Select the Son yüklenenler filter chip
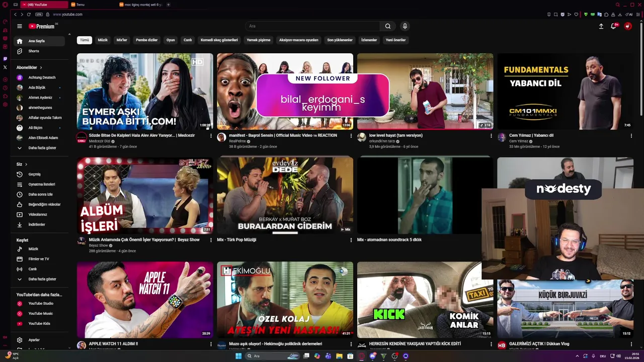 (x=340, y=40)
